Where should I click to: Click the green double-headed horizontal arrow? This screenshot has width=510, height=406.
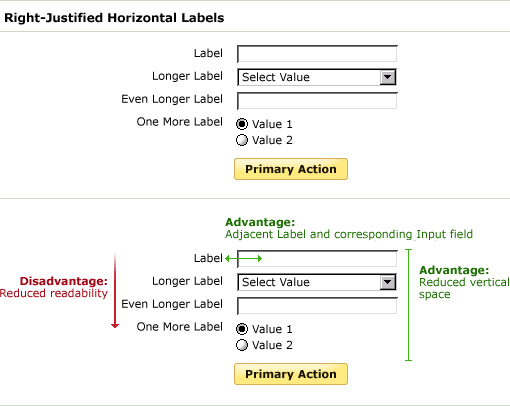click(x=244, y=258)
